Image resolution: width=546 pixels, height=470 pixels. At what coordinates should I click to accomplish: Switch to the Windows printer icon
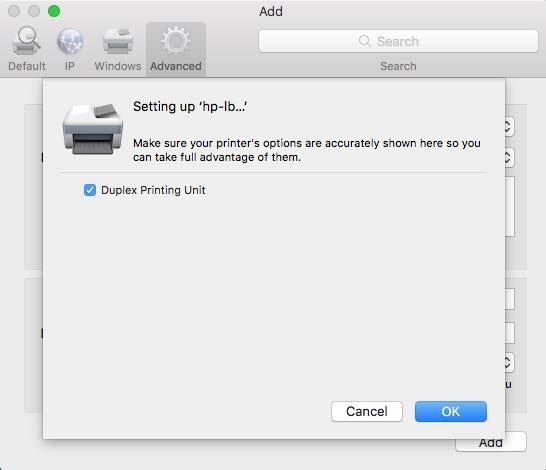(118, 41)
